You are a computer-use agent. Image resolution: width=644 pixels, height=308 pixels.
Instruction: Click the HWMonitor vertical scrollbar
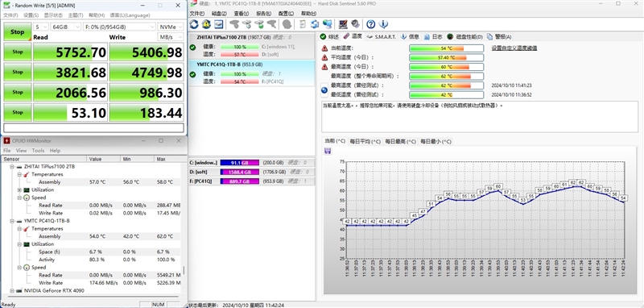tap(184, 270)
